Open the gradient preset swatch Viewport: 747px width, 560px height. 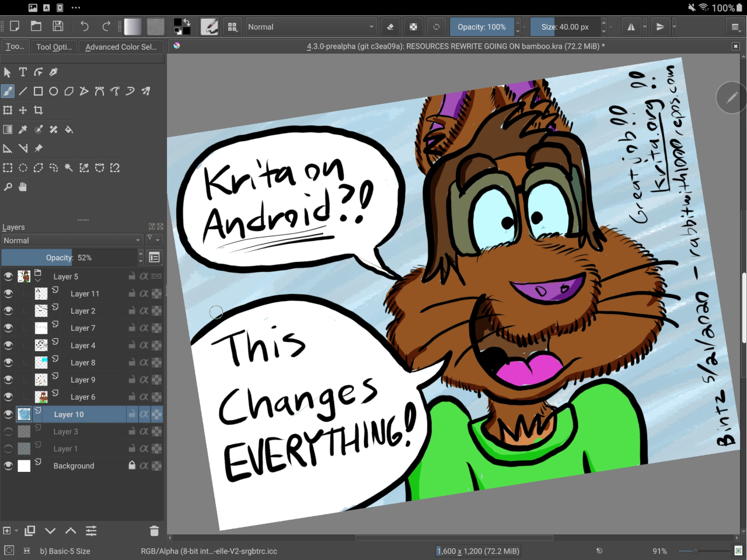click(x=132, y=27)
